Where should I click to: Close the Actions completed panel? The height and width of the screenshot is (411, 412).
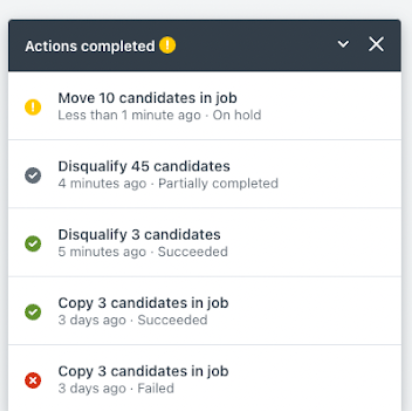[x=376, y=44]
